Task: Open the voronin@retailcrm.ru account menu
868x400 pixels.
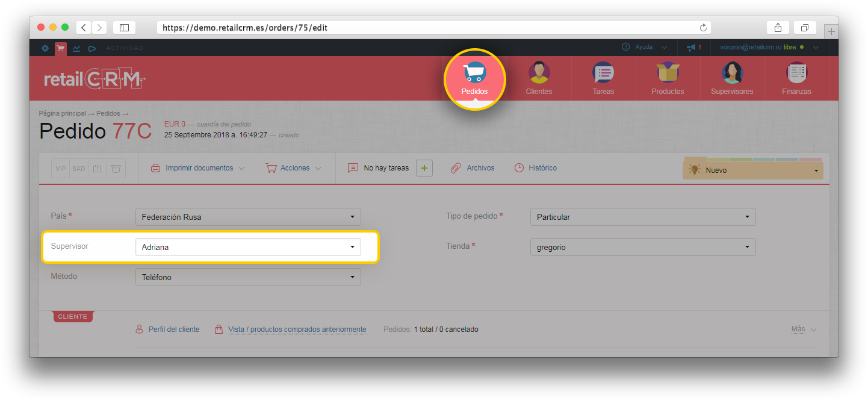Action: click(x=769, y=47)
